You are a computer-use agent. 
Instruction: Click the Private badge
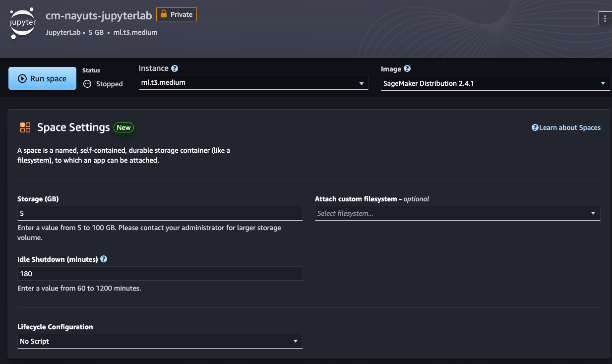click(x=177, y=14)
